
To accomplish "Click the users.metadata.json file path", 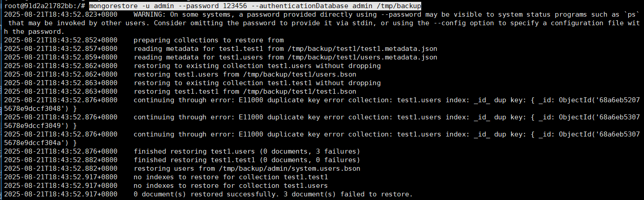I will [361, 57].
